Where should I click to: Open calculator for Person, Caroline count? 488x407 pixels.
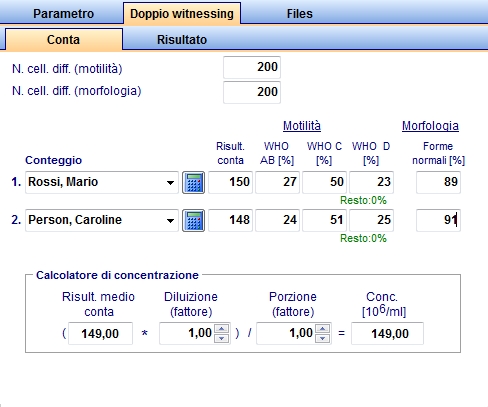pos(193,220)
